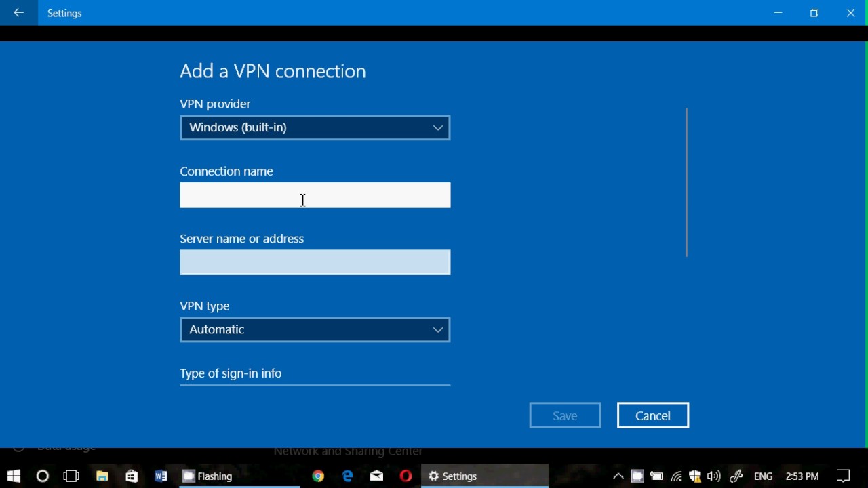Go back using the Settings back arrow
Viewport: 868px width, 488px height.
click(18, 13)
